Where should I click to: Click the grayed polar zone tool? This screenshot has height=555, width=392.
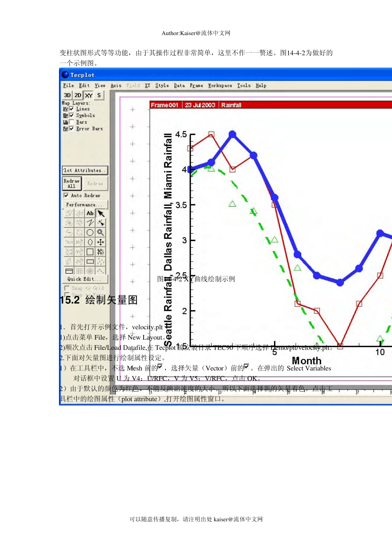pyautogui.click(x=90, y=271)
